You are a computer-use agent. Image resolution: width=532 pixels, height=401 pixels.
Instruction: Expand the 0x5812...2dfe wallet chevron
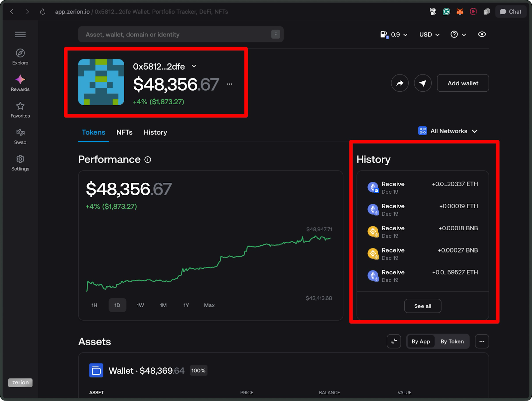coord(194,66)
